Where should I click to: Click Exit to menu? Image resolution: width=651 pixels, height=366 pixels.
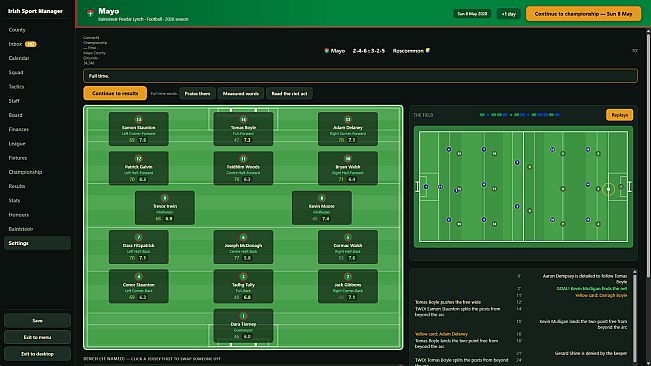pos(37,337)
